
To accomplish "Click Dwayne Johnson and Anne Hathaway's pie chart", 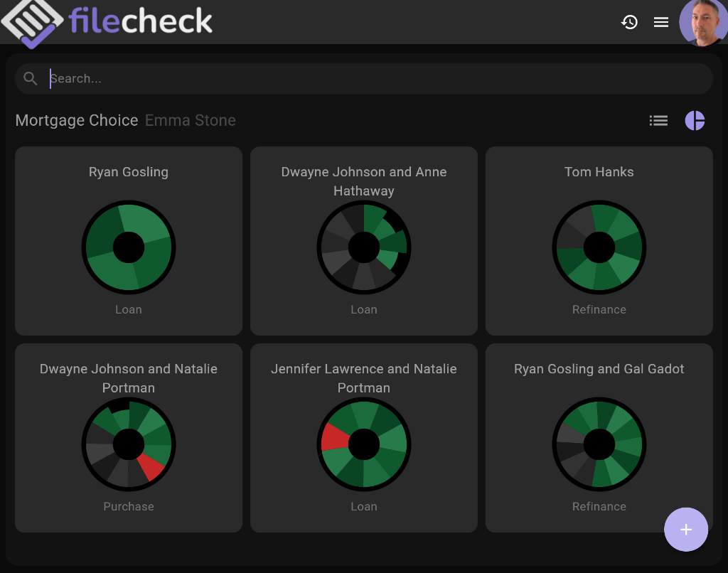I will point(364,247).
